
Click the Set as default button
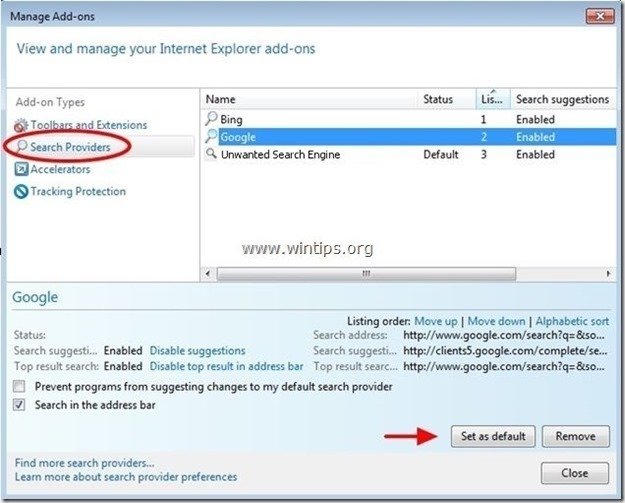click(493, 436)
